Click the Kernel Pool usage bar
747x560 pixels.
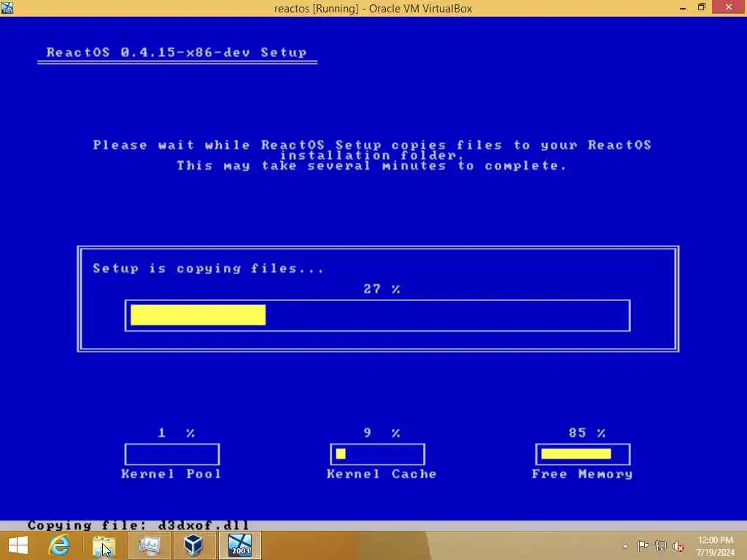(x=172, y=454)
